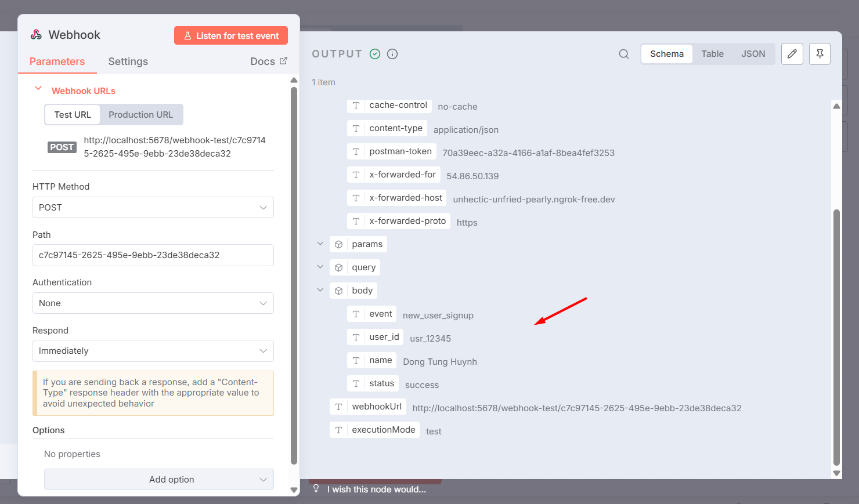This screenshot has height=504, width=859.
Task: Click the lightbulb feedback icon
Action: [316, 488]
